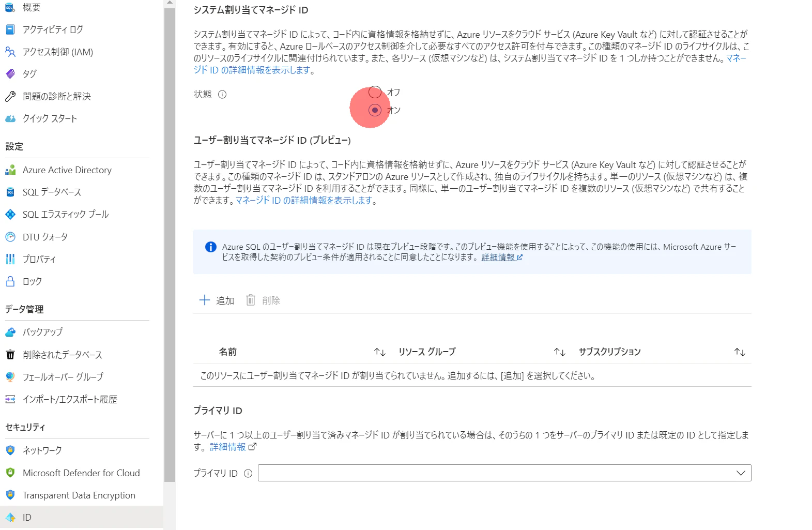Click the SQL データベース icon
The image size is (812, 530).
pyautogui.click(x=10, y=192)
